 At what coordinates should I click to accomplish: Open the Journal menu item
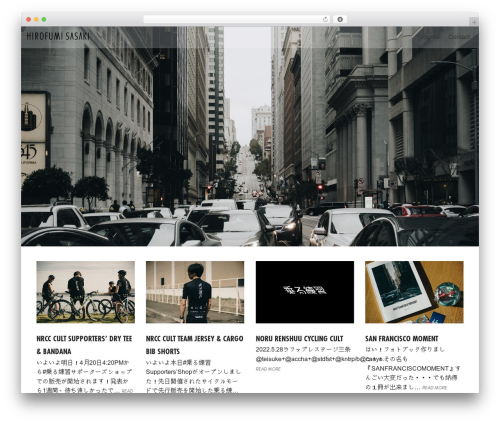(430, 37)
